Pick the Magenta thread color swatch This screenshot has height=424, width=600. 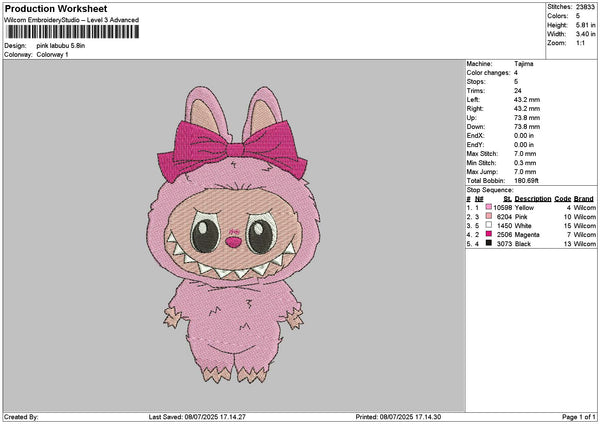[x=487, y=234]
